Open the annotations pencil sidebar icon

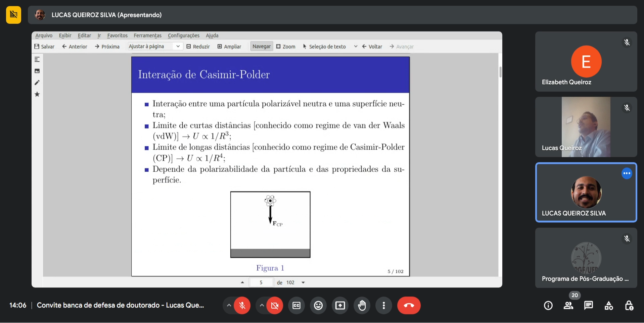click(37, 83)
